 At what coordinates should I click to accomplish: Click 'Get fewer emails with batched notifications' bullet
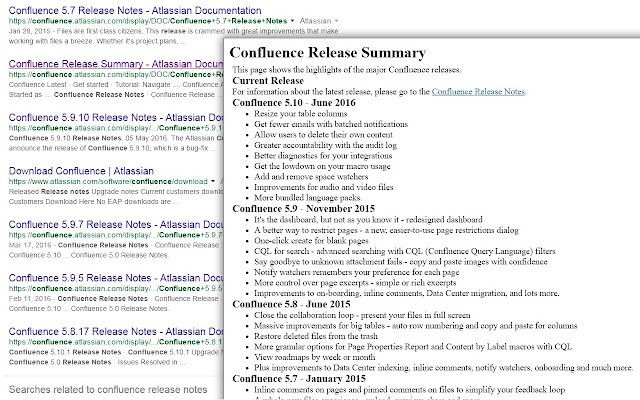click(331, 124)
